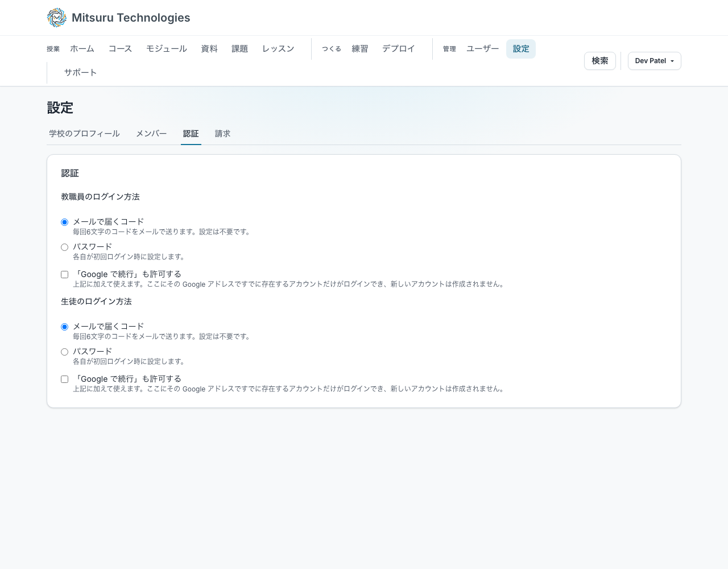The width and height of the screenshot is (728, 569).
Task: Click the 教職員のログイン方法 heading
Action: pos(100,197)
